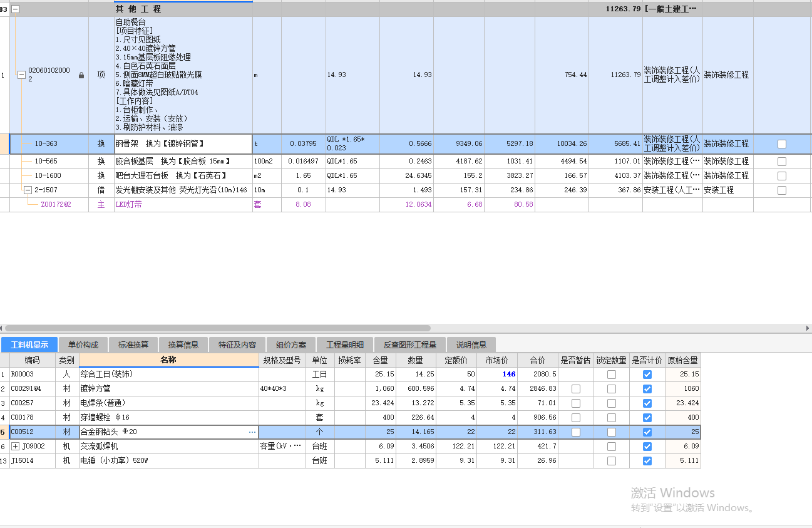Click the 损耗率 column header

(349, 360)
